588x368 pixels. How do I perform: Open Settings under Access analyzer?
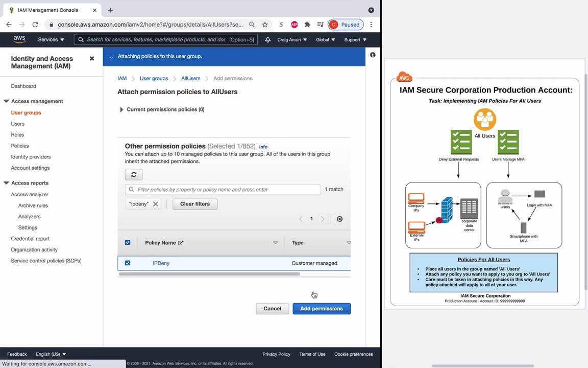click(28, 227)
